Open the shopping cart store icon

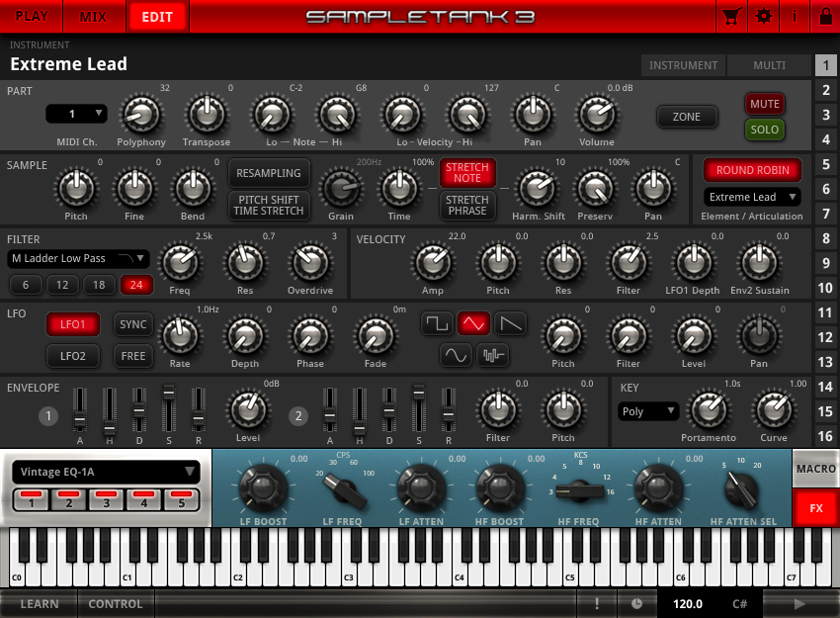pos(731,16)
